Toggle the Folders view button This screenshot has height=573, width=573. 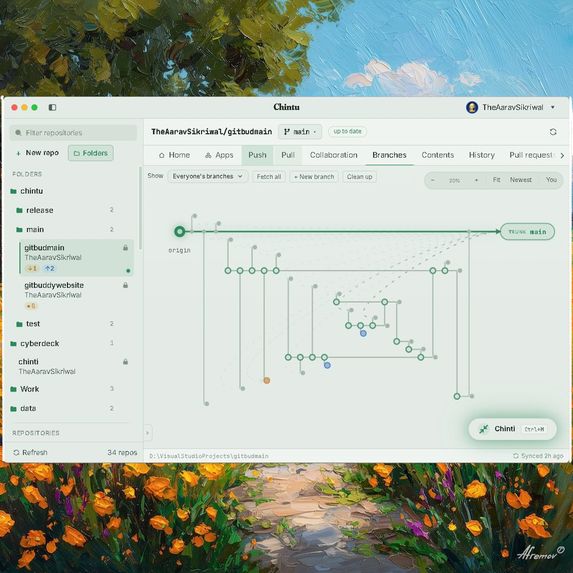91,153
